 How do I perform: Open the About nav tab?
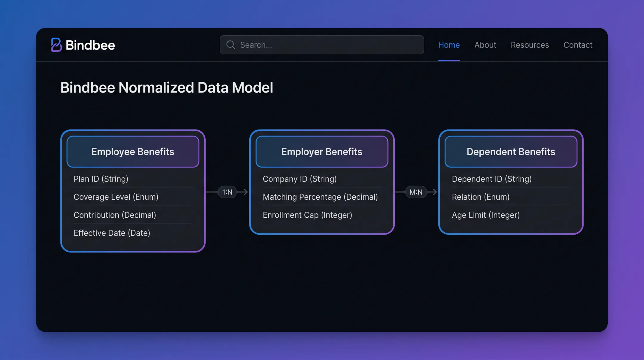point(485,45)
